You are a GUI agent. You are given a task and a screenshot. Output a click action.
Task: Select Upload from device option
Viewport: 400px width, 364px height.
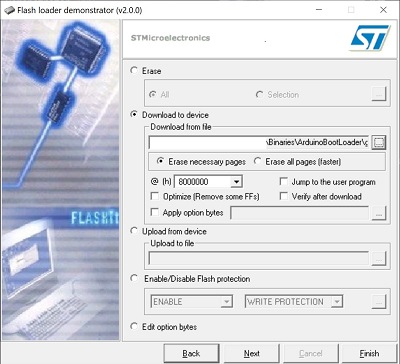134,231
